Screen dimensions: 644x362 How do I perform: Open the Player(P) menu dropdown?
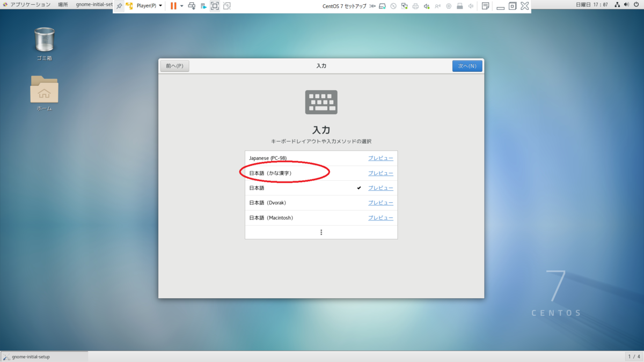[x=149, y=6]
